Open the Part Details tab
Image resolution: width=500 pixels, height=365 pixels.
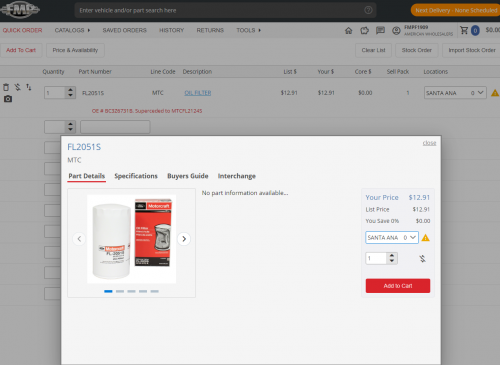point(87,176)
